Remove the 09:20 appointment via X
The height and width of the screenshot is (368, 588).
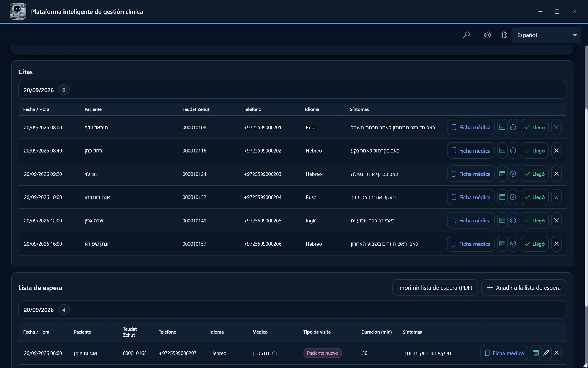point(556,174)
